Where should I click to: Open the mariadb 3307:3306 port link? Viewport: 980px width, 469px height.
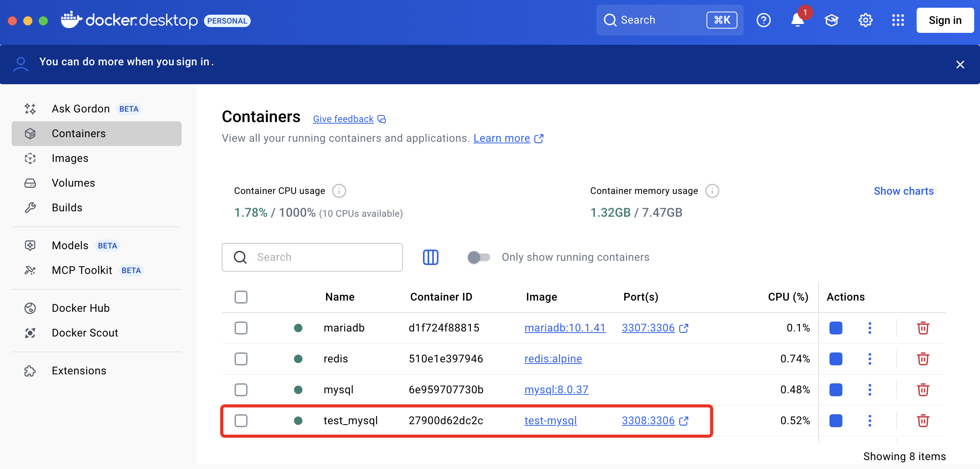tap(648, 328)
